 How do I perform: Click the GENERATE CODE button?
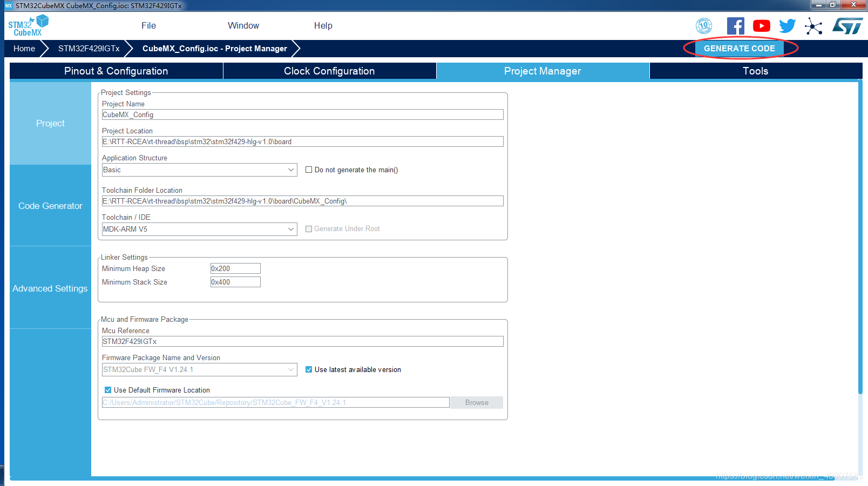[740, 49]
